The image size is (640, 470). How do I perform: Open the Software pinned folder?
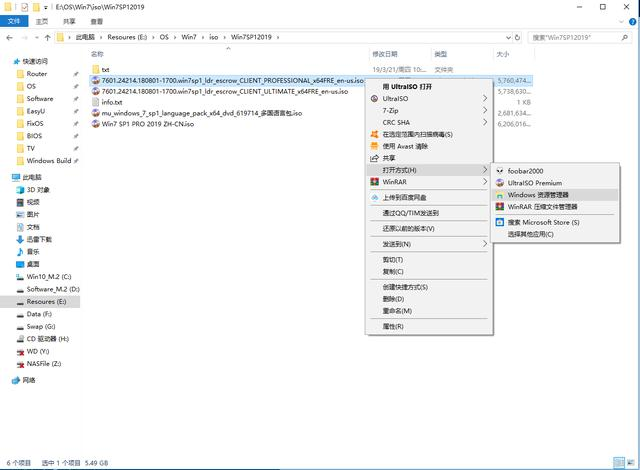(40, 99)
